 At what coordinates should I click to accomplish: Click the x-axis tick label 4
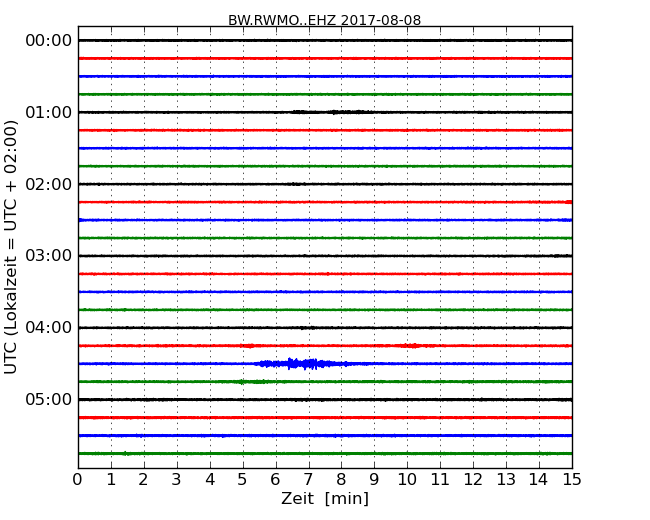210,479
